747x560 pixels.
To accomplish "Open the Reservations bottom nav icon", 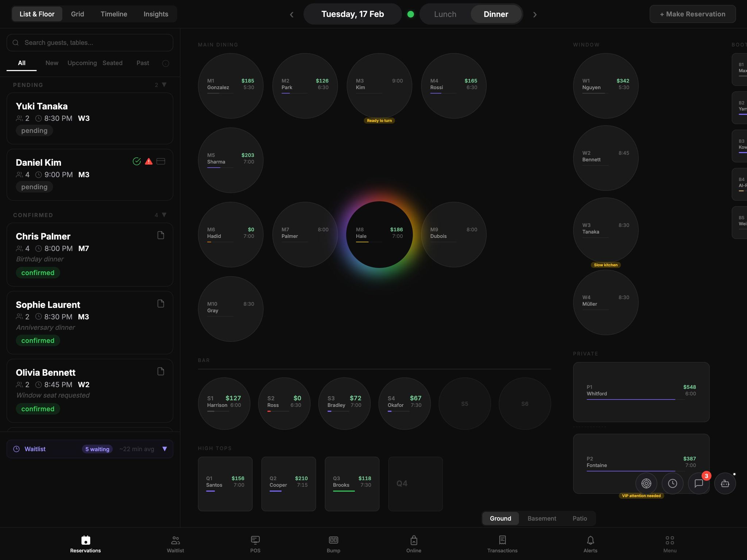I will [x=85, y=540].
